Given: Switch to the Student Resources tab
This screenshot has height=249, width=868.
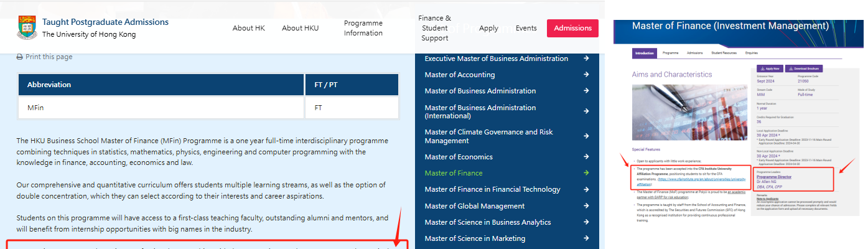Looking at the screenshot, I should (724, 54).
